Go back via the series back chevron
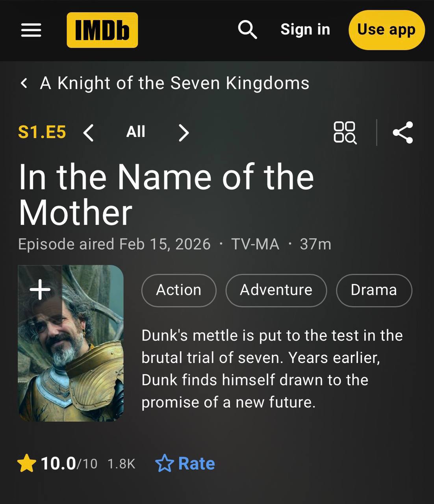This screenshot has height=504, width=434. click(24, 83)
